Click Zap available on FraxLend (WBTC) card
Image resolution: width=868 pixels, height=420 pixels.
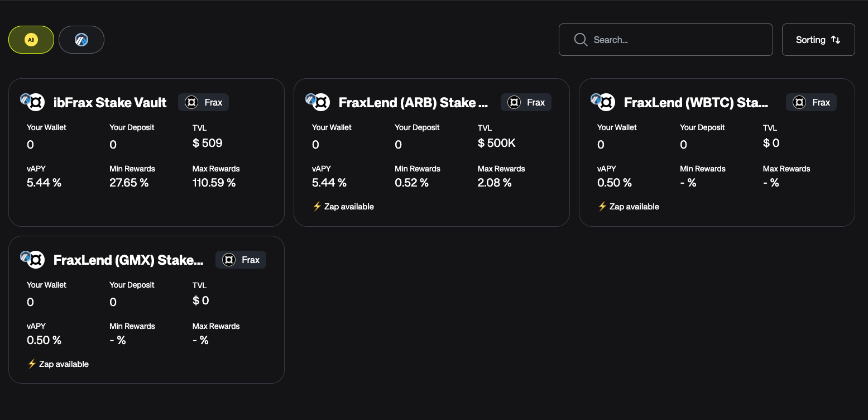(x=629, y=207)
